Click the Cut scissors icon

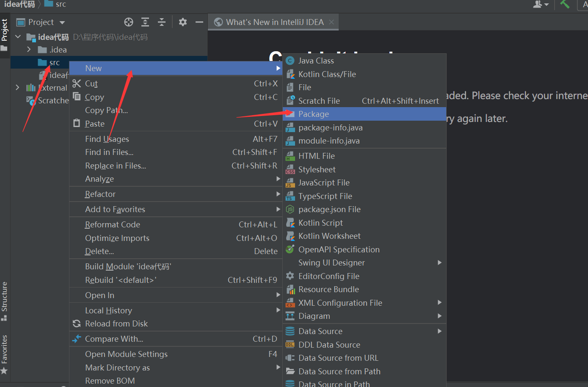(77, 83)
